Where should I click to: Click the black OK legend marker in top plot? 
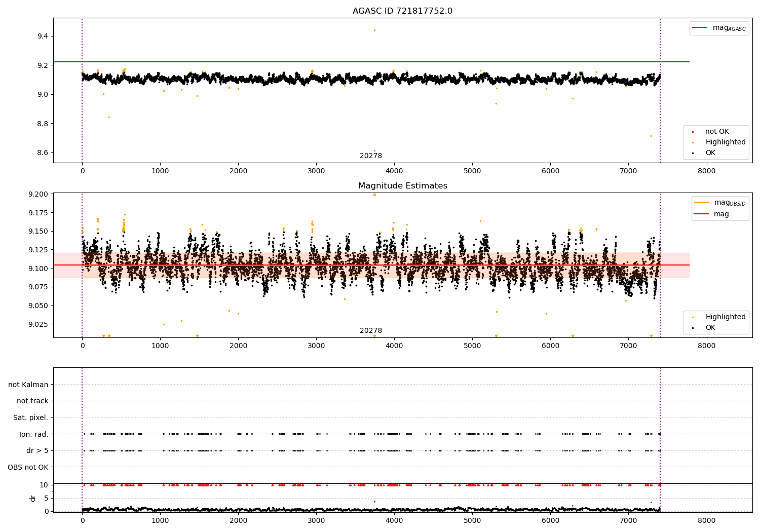pyautogui.click(x=693, y=153)
